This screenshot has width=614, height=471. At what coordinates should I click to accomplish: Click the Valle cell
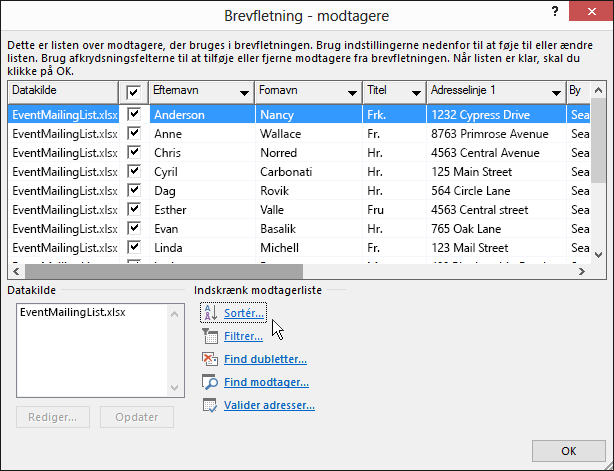(309, 210)
